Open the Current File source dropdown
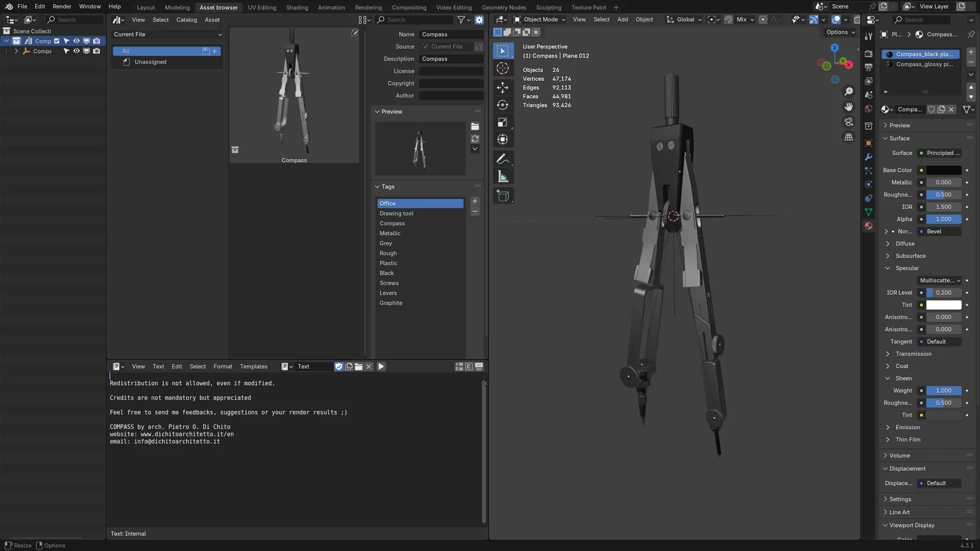 point(451,46)
